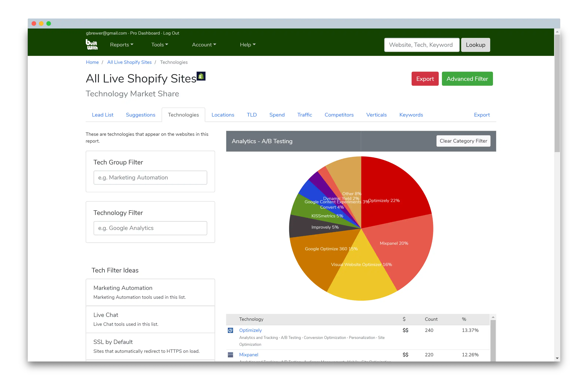Click the gbrewer@gmail.com account text
Screen dimensions: 588x380
(106, 33)
